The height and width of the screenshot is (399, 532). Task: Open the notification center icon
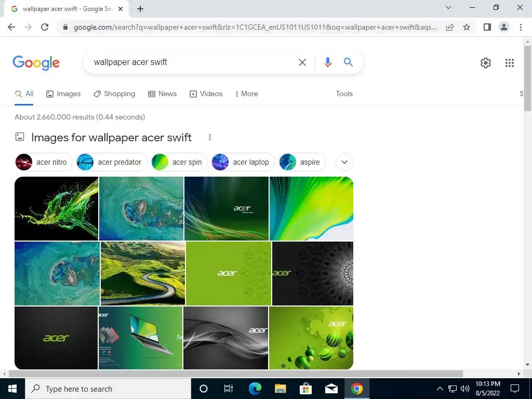point(515,389)
